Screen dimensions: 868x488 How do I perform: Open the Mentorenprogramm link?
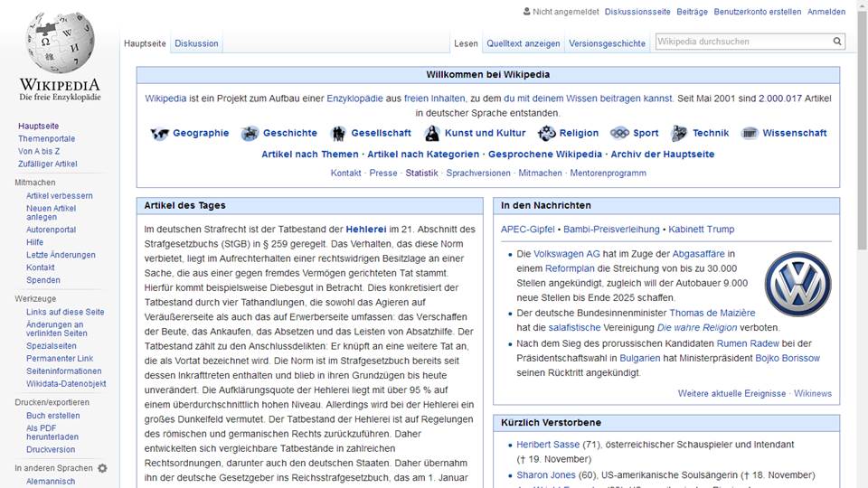pos(608,174)
